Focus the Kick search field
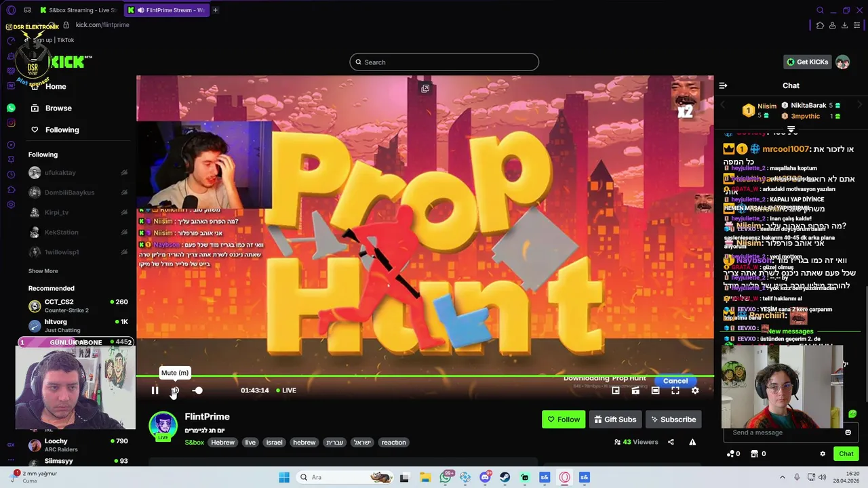The width and height of the screenshot is (868, 488). click(x=444, y=62)
